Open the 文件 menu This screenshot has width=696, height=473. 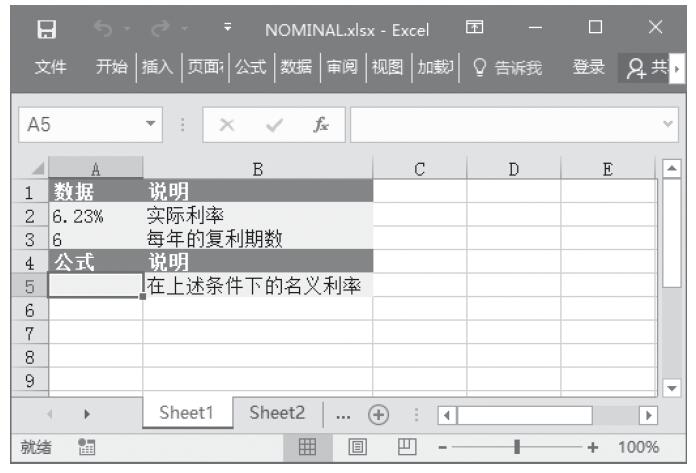click(x=52, y=67)
